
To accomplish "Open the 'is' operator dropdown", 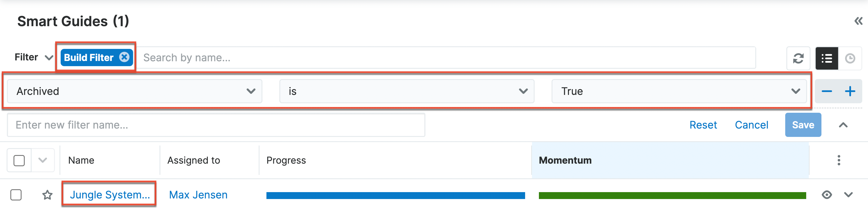I will click(406, 91).
